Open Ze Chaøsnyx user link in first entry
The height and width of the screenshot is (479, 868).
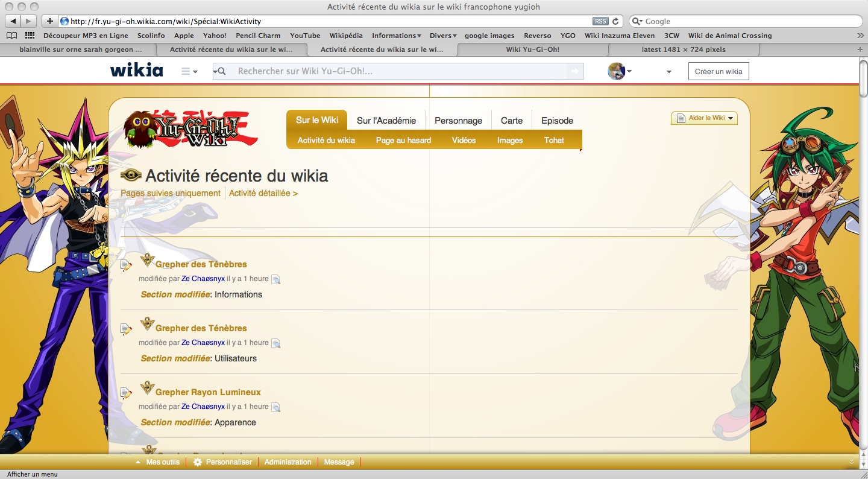(203, 279)
